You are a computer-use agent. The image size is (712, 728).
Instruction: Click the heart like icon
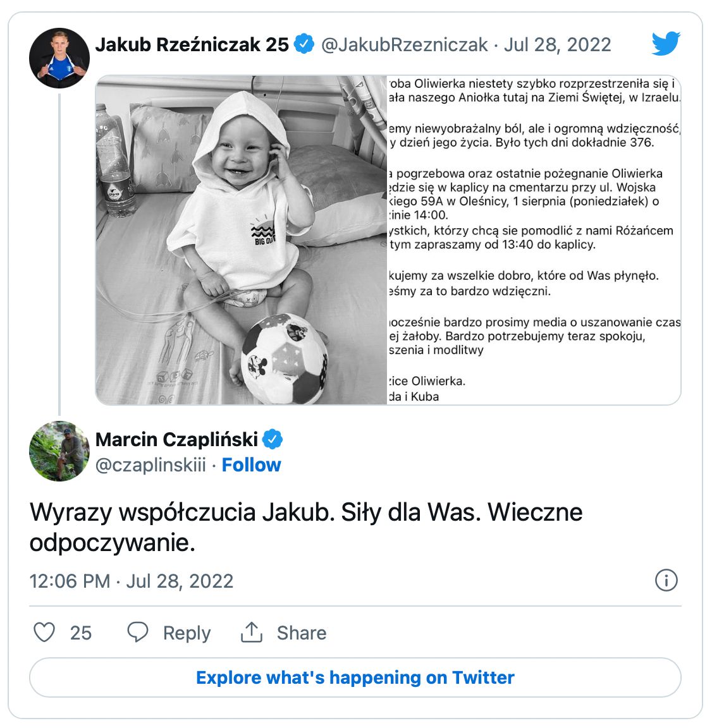pyautogui.click(x=44, y=632)
